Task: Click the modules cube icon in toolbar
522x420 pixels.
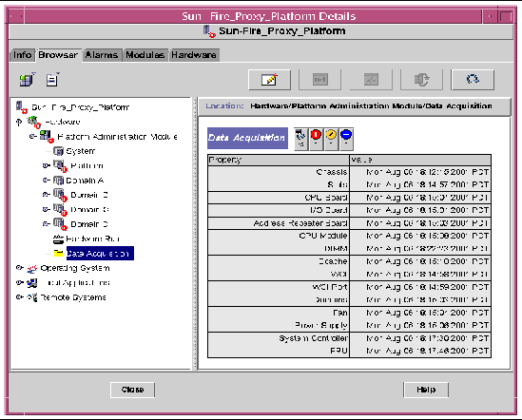Action: pyautogui.click(x=27, y=80)
